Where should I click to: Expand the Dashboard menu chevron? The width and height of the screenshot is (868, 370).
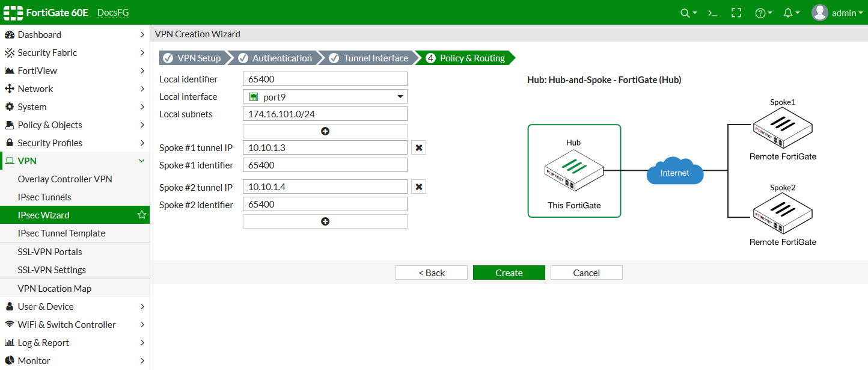[x=142, y=35]
